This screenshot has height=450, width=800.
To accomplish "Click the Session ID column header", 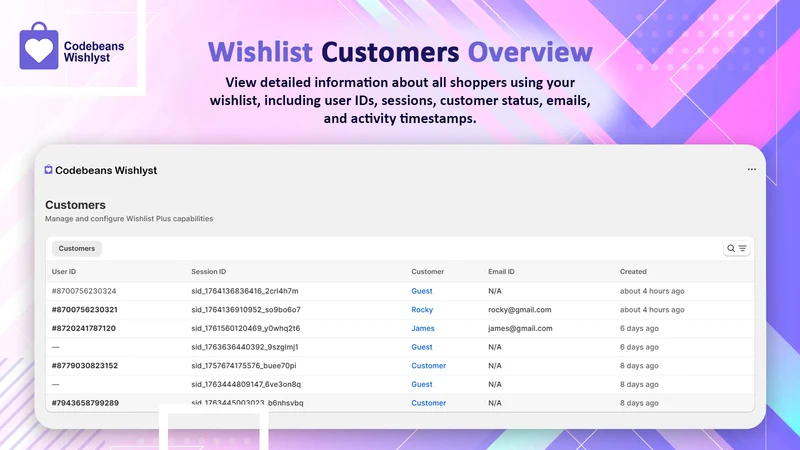I will pos(209,271).
